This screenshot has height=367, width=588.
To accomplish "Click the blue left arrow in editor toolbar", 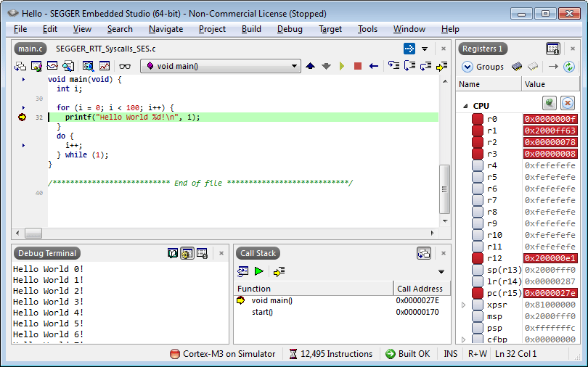I will click(x=374, y=66).
